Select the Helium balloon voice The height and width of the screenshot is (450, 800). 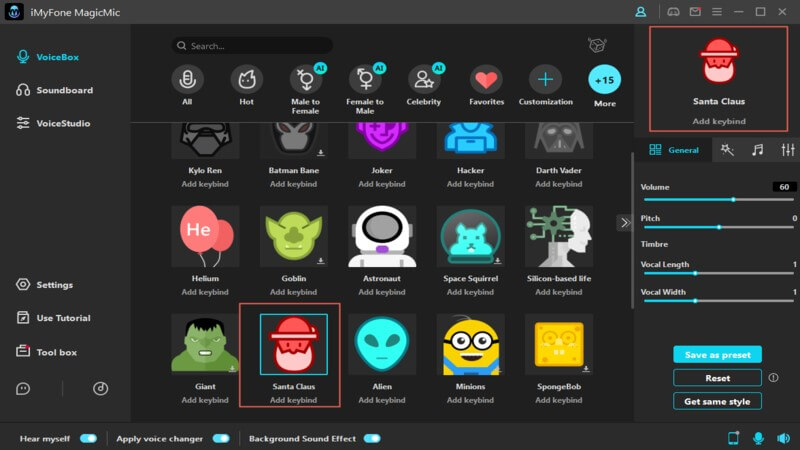coord(205,236)
